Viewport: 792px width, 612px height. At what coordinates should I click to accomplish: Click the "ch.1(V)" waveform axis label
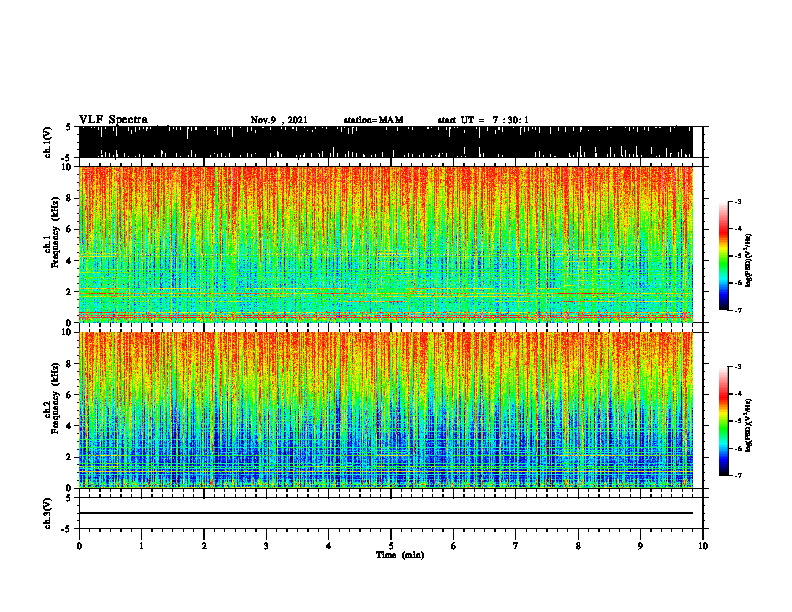click(x=48, y=142)
